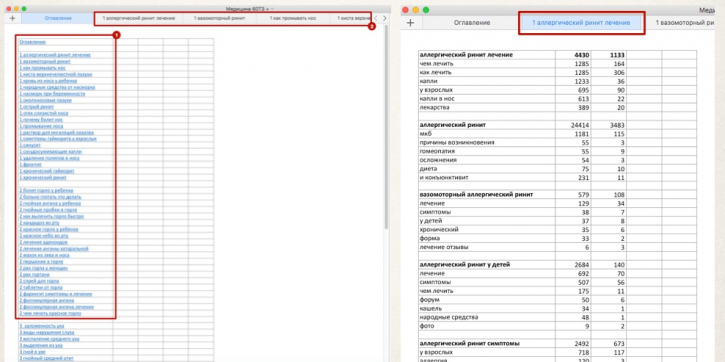The image size is (725, 362).
Task: Select the 'мкб' cell
Action: (486, 134)
